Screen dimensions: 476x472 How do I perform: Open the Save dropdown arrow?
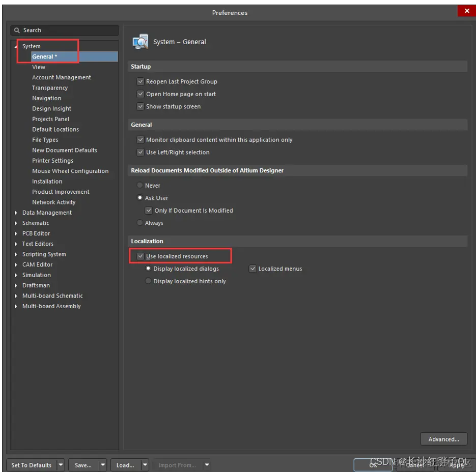[103, 465]
